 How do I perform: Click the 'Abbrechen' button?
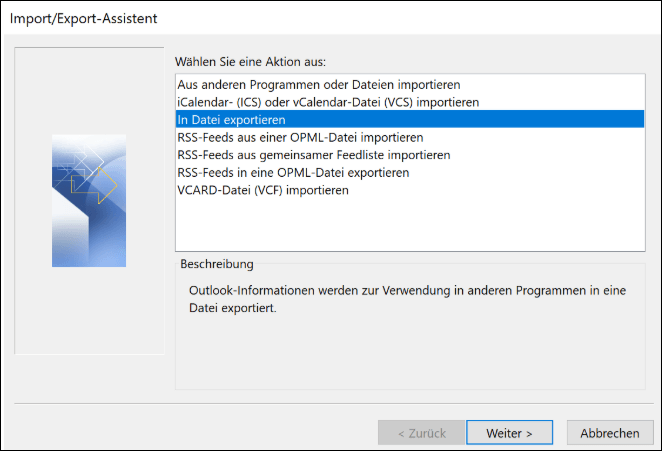tap(610, 433)
